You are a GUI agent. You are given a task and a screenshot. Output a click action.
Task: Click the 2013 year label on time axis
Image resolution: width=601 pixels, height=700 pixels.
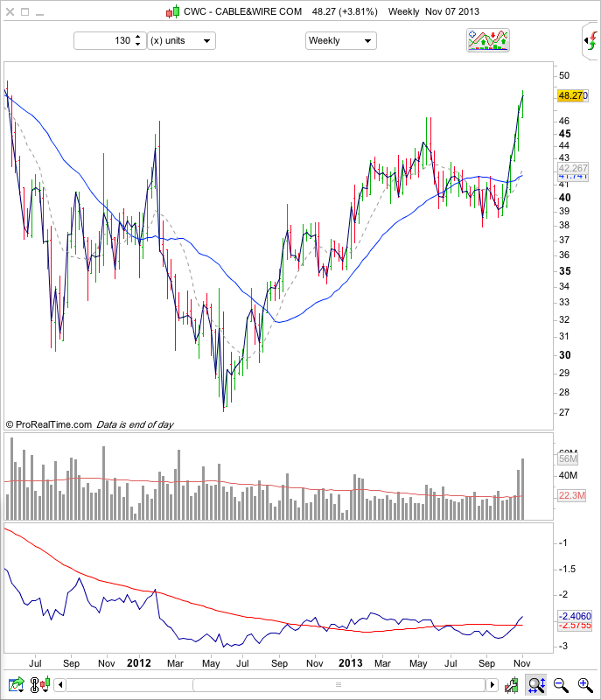pyautogui.click(x=350, y=663)
